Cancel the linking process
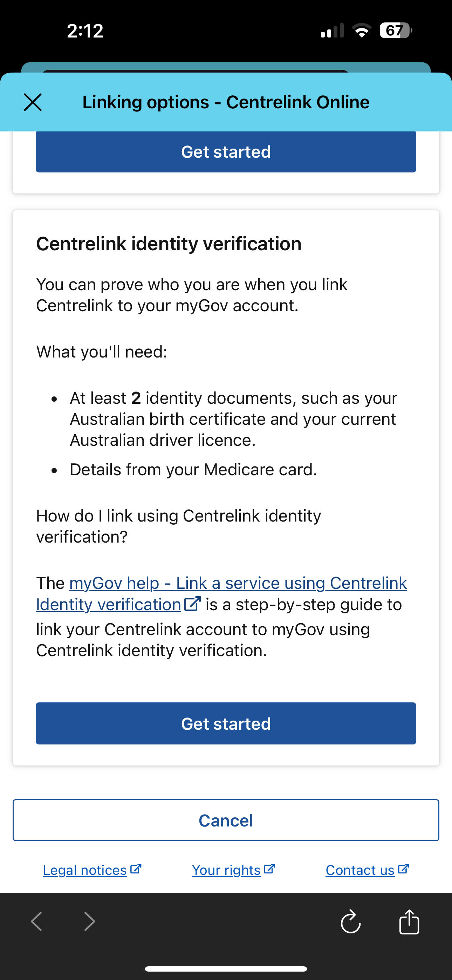Screen dimensions: 452x980 pyautogui.click(x=226, y=820)
